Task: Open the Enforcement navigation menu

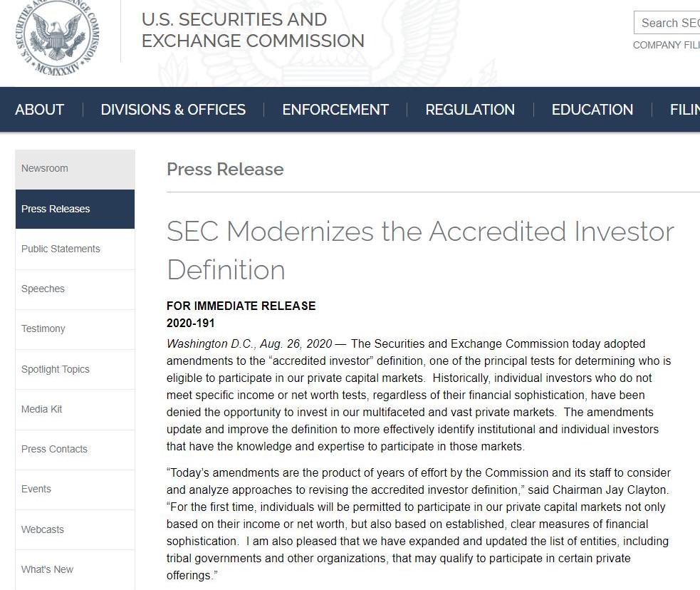Action: (x=335, y=110)
